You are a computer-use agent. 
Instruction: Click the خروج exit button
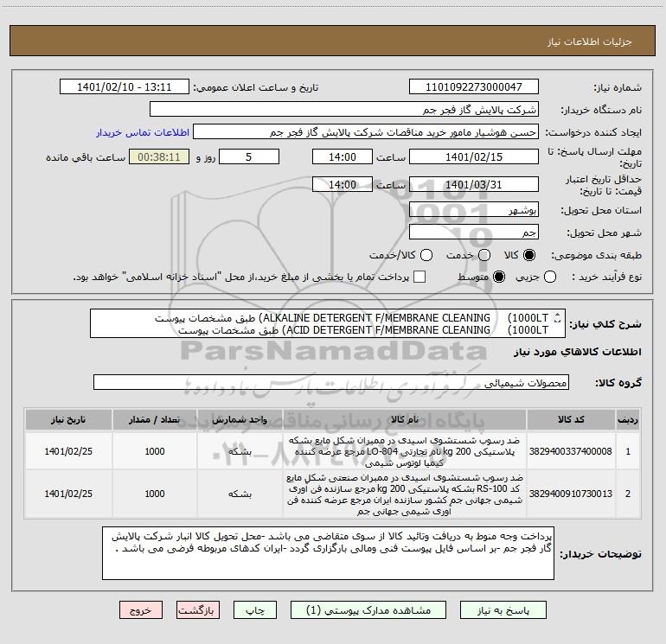tap(141, 610)
